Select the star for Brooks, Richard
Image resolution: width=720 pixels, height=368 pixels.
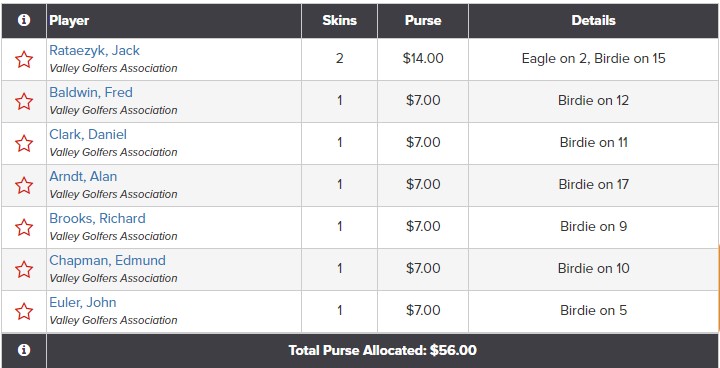click(x=24, y=227)
